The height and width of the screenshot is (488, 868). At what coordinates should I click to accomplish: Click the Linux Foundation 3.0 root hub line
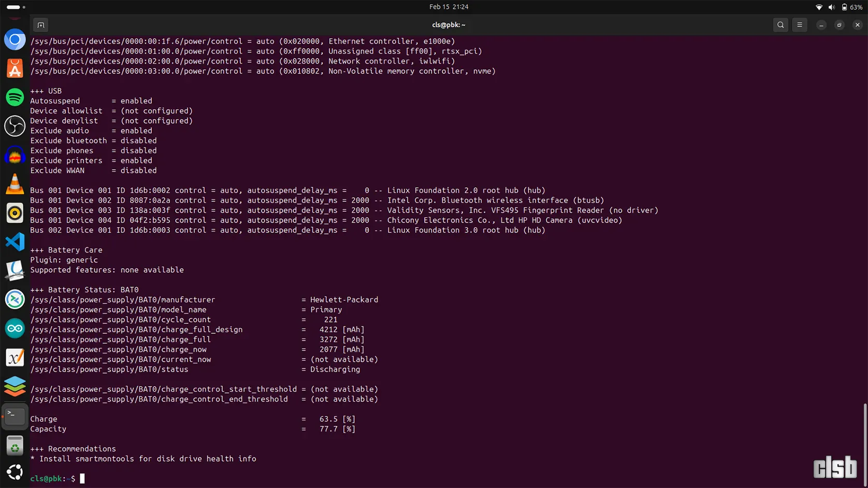[x=287, y=230]
